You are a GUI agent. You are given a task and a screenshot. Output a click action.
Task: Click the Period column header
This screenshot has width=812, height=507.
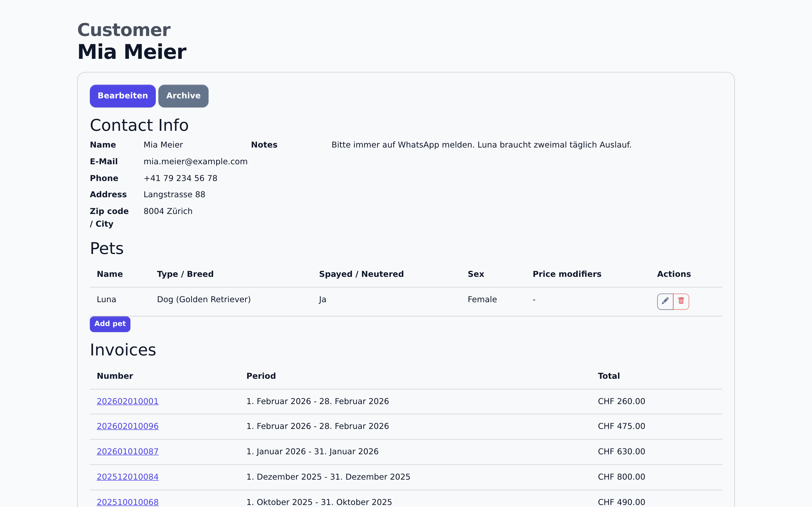[261, 376]
